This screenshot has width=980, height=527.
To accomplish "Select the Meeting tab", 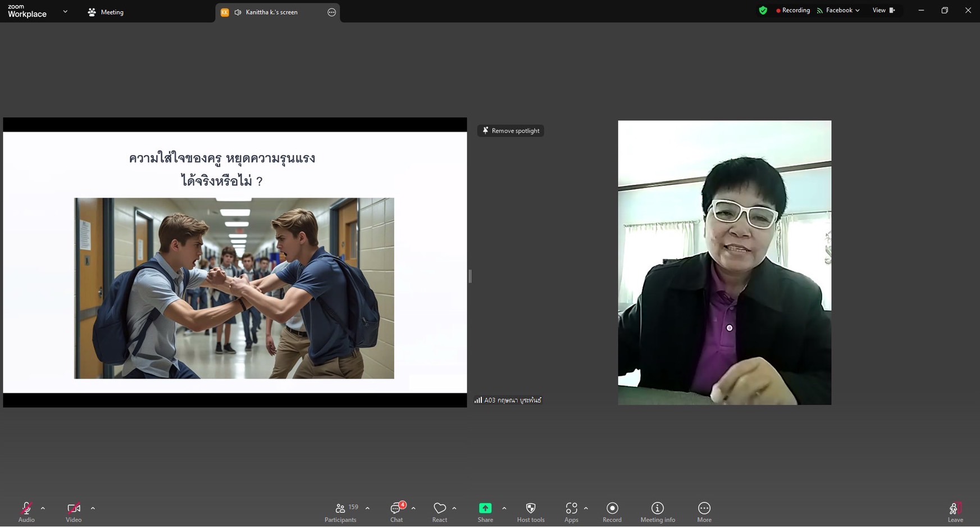I will [x=106, y=12].
